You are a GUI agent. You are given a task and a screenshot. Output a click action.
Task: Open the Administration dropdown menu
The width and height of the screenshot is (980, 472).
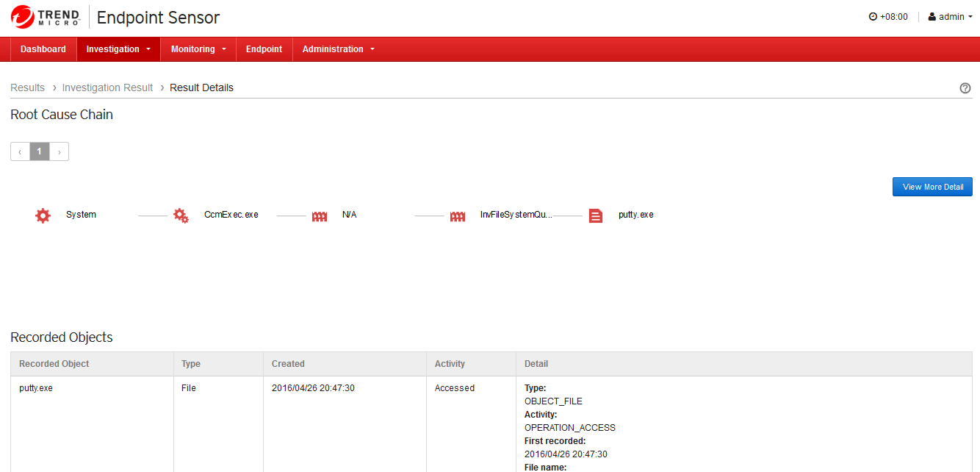(338, 49)
